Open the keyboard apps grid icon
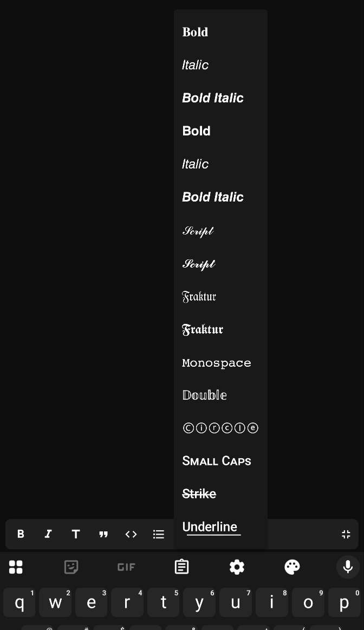364x630 pixels. (16, 567)
